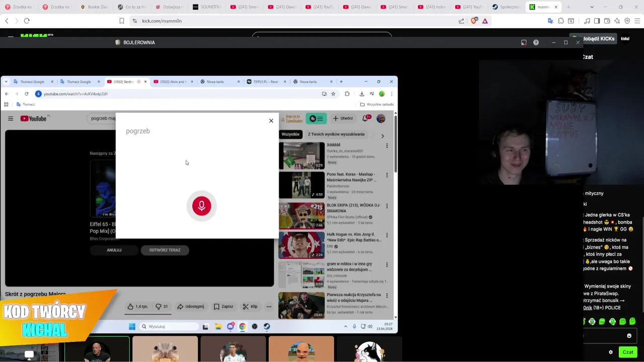Click the 'Utwórz' create button on YouTube
Viewport: 644px width, 362px height.
coord(343,118)
